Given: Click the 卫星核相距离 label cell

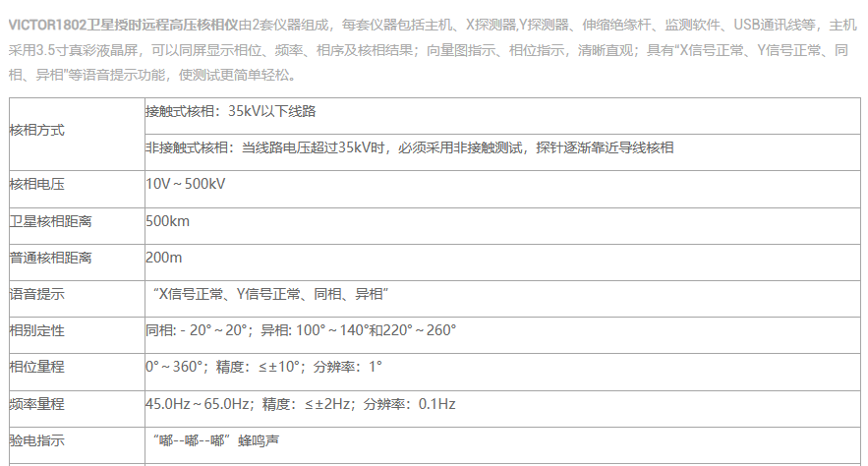Looking at the screenshot, I should coord(50,221).
